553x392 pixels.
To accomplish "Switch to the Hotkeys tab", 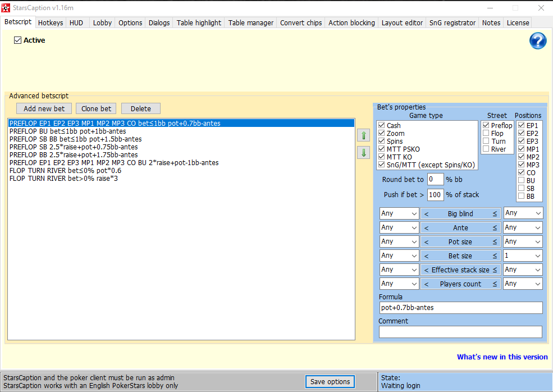I will pyautogui.click(x=51, y=23).
